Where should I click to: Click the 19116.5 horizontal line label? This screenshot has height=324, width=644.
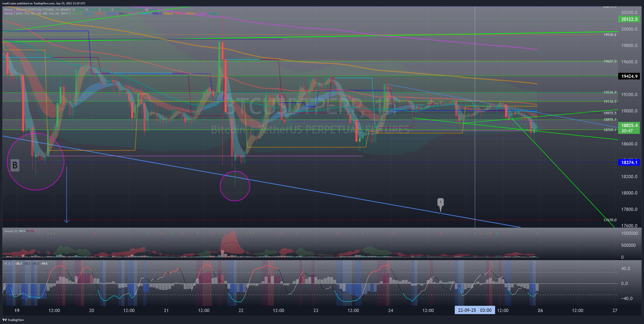610,101
